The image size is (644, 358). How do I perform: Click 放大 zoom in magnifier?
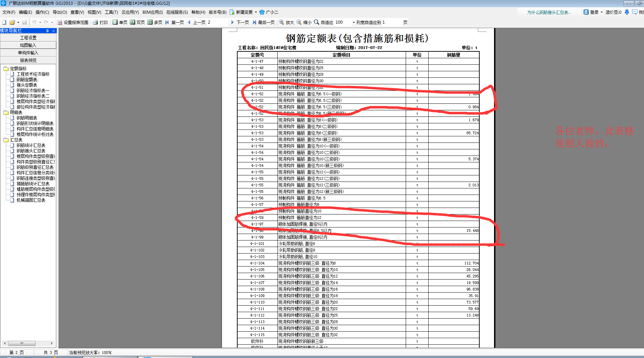[x=287, y=22]
